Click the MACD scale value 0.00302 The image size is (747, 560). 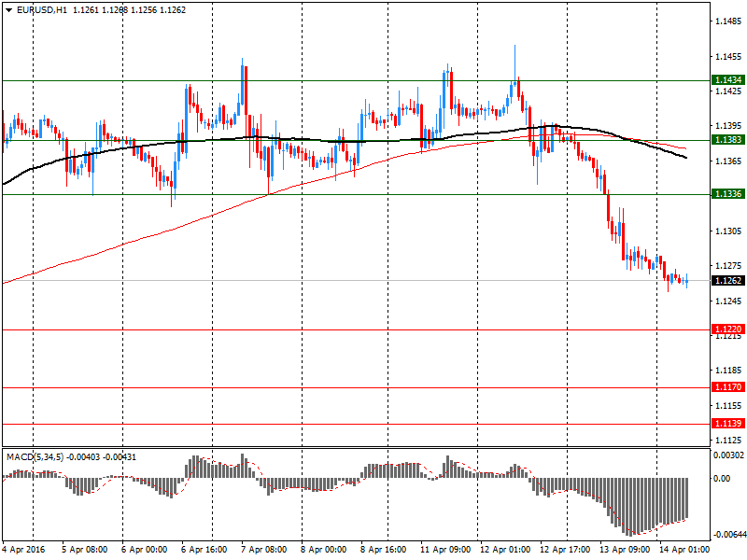[729, 455]
